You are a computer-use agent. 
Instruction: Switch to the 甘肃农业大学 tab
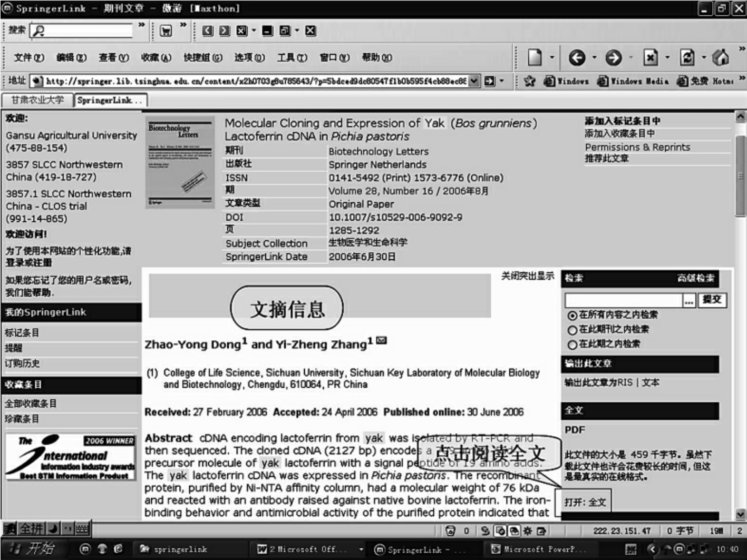(x=37, y=100)
